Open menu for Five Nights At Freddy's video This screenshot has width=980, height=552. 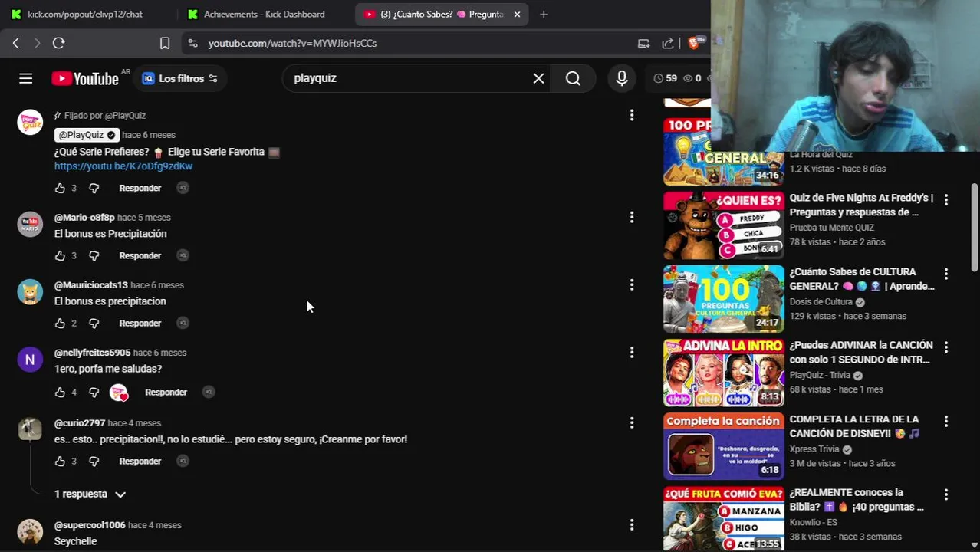point(946,199)
